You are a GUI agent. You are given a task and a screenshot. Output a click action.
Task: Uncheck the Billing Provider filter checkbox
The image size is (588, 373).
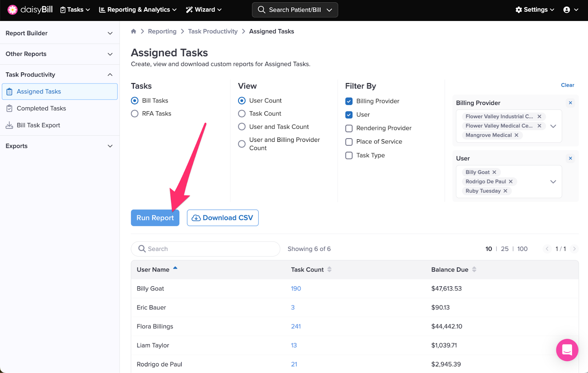pos(349,101)
